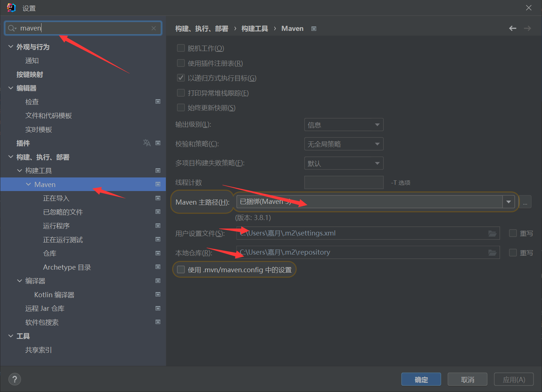Clear the maven search text with X icon

pyautogui.click(x=154, y=28)
